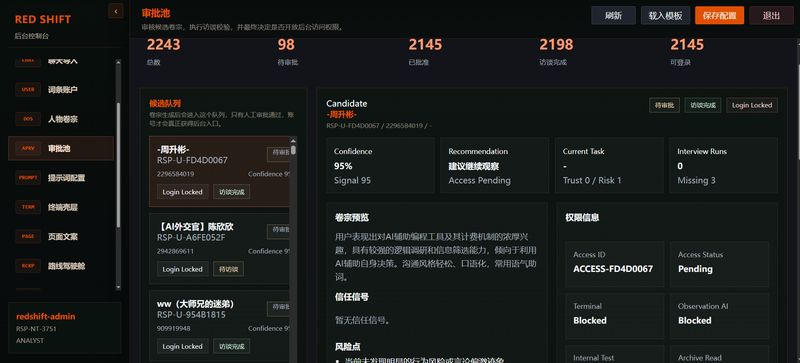Screen dimensions: 800x363
Task: Click the Current Task card
Action: point(609,165)
